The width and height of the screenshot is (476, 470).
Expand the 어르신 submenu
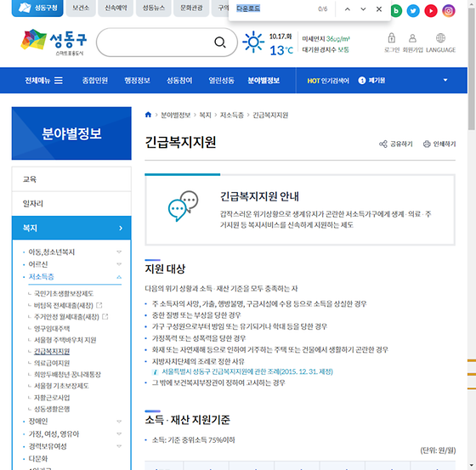click(119, 264)
